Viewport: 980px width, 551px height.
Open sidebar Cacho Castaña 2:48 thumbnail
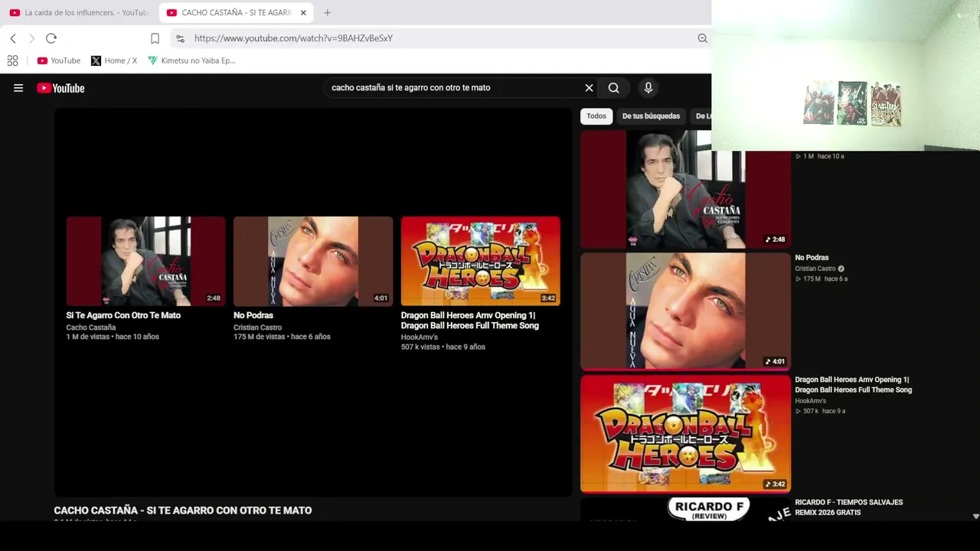point(685,189)
